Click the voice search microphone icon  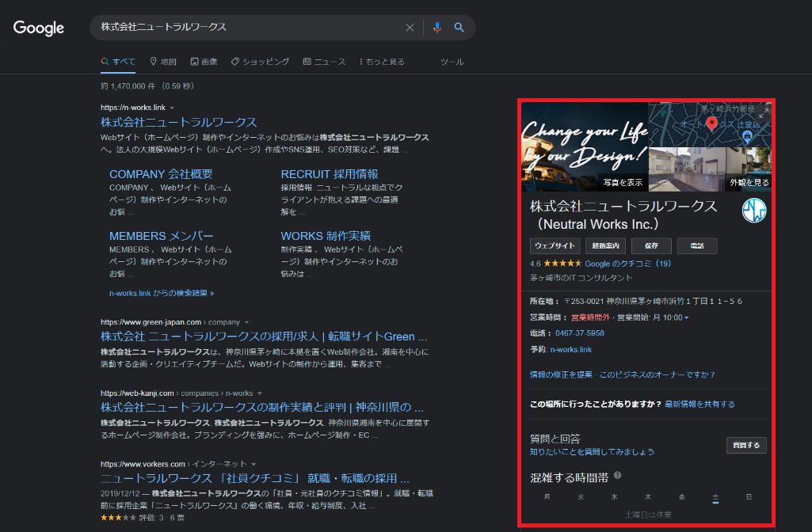point(436,28)
